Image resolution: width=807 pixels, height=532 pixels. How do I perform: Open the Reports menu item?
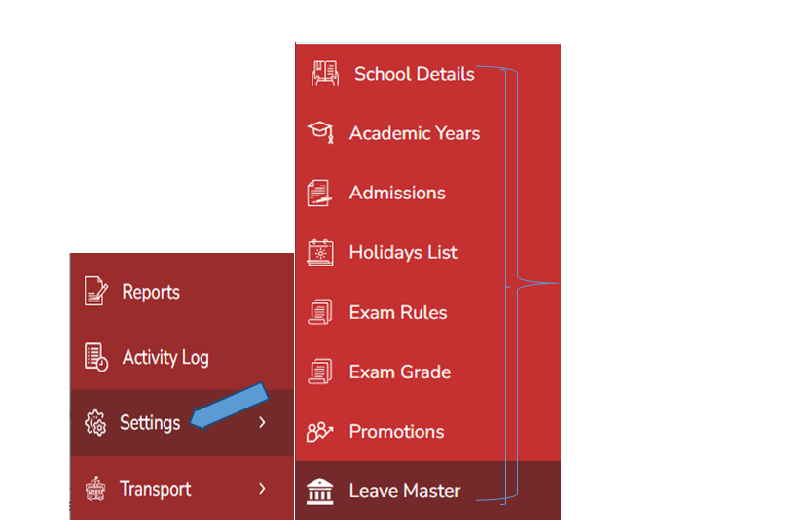click(x=182, y=292)
